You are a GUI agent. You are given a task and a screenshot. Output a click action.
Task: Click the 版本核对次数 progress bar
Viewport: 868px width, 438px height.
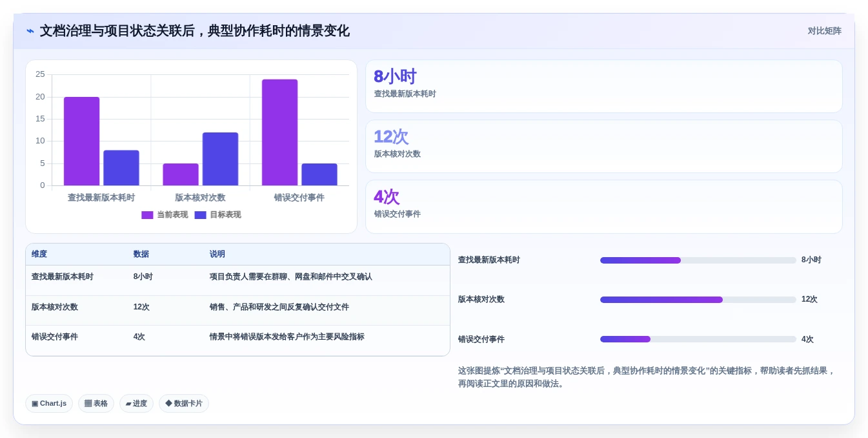click(698, 300)
